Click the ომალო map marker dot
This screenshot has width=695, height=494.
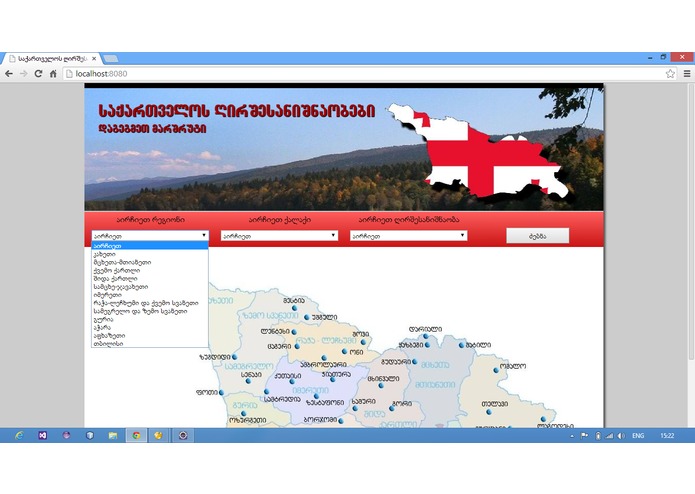[496, 370]
